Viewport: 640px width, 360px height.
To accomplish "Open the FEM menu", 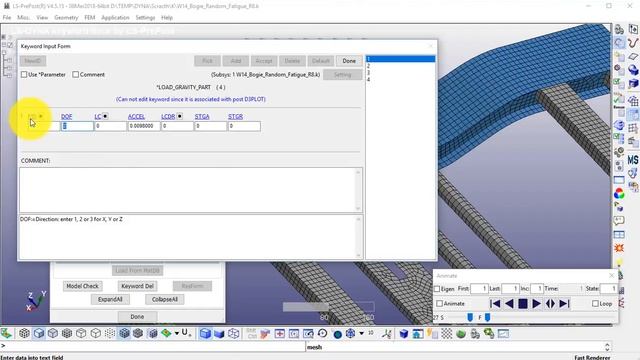I will point(90,18).
